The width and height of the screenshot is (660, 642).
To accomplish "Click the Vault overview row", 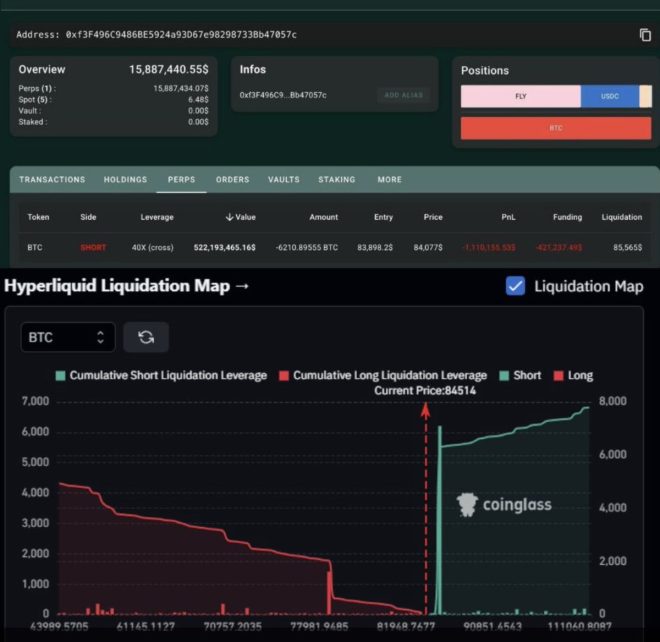I will point(113,111).
